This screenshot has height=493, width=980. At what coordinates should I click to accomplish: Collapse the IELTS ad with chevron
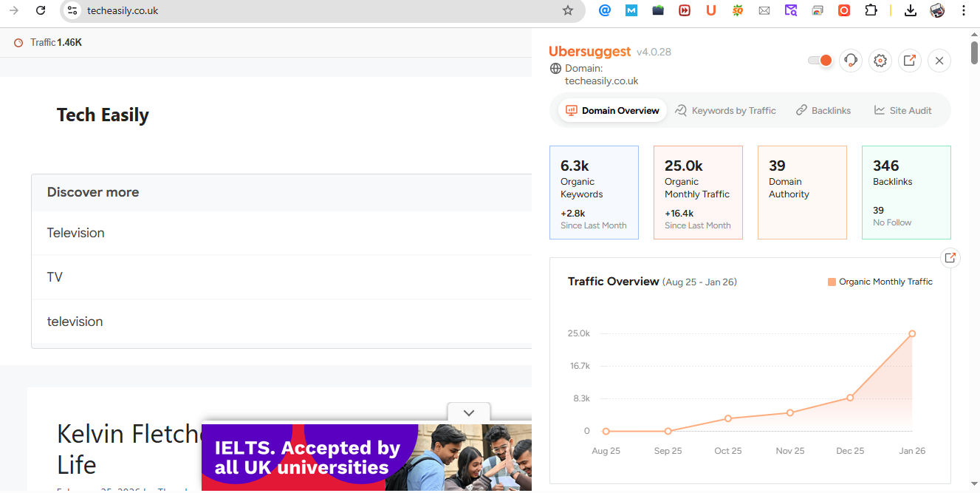pyautogui.click(x=468, y=413)
